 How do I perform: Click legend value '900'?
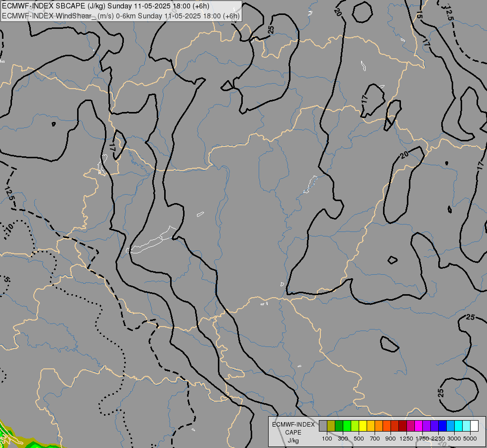(x=390, y=439)
